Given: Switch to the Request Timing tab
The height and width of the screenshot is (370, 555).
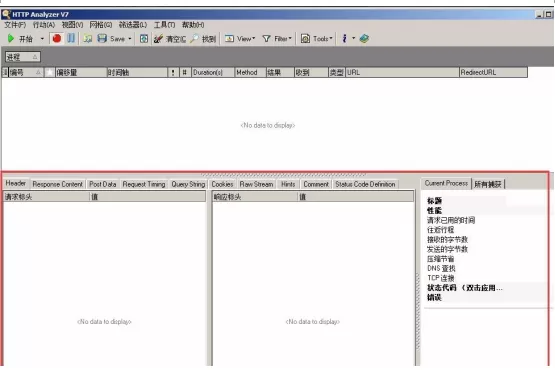Looking at the screenshot, I should tap(144, 184).
